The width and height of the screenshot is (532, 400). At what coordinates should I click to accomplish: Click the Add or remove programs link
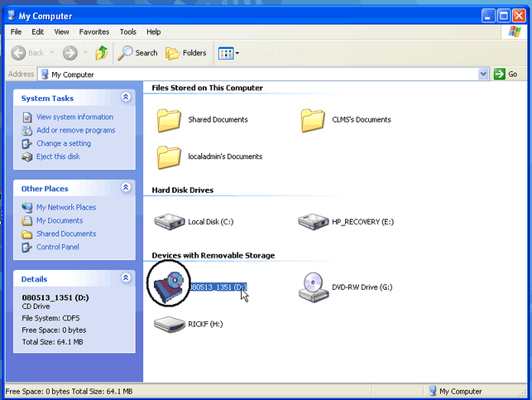[75, 130]
